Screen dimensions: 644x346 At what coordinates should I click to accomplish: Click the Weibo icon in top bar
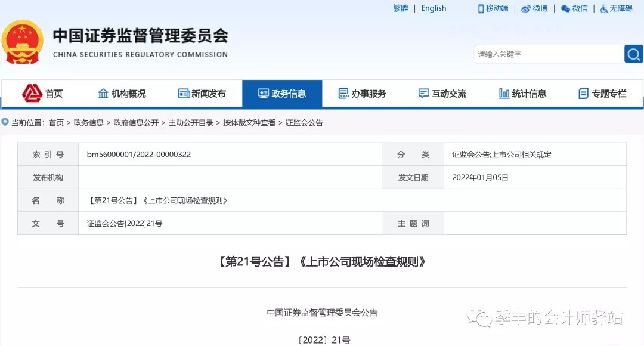[x=526, y=8]
